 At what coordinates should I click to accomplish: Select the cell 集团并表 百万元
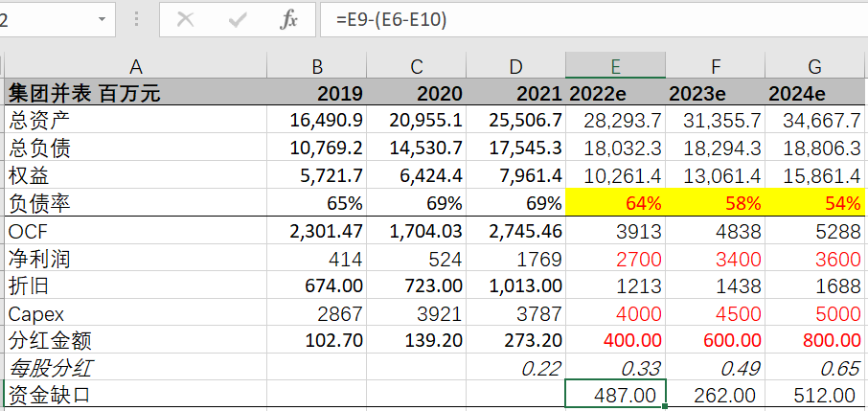136,93
